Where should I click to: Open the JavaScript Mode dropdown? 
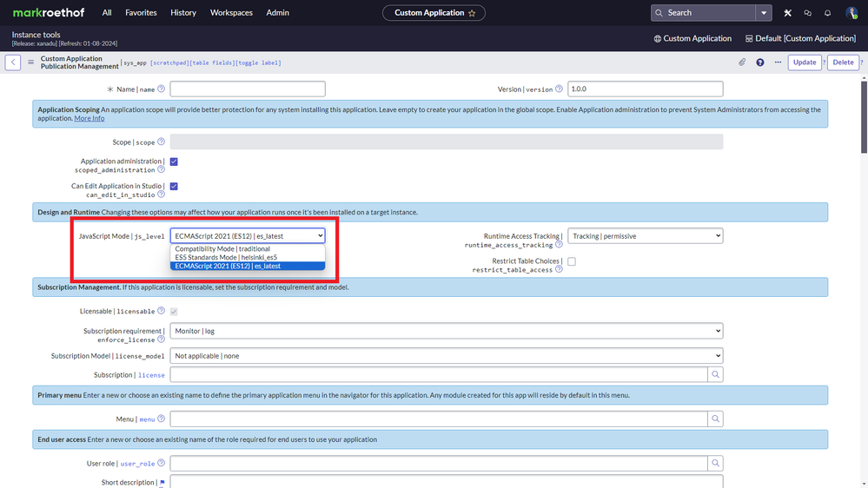(248, 235)
